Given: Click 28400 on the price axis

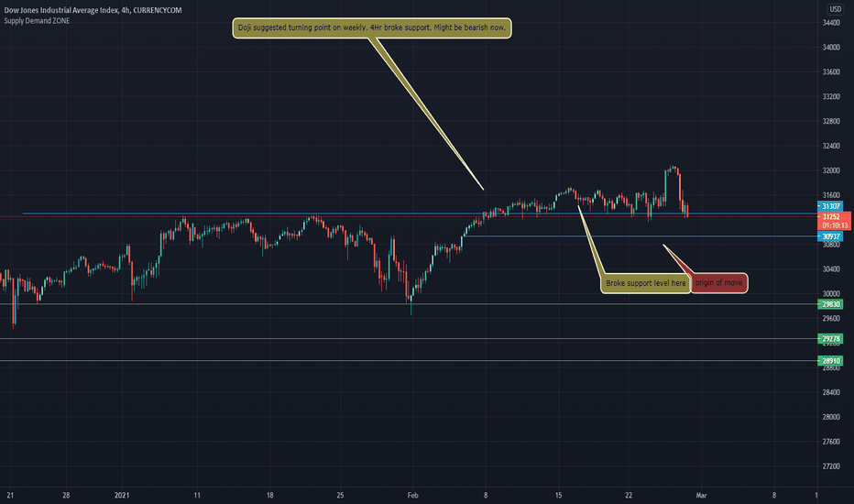Looking at the screenshot, I should (x=830, y=392).
